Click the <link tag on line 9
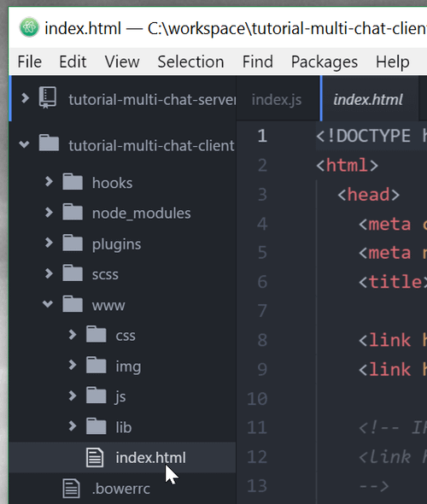 (384, 370)
